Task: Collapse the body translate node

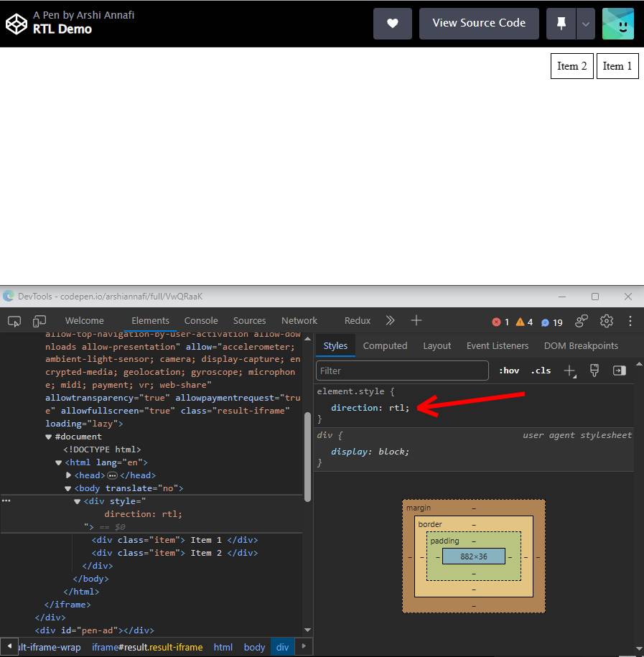Action: tap(68, 488)
